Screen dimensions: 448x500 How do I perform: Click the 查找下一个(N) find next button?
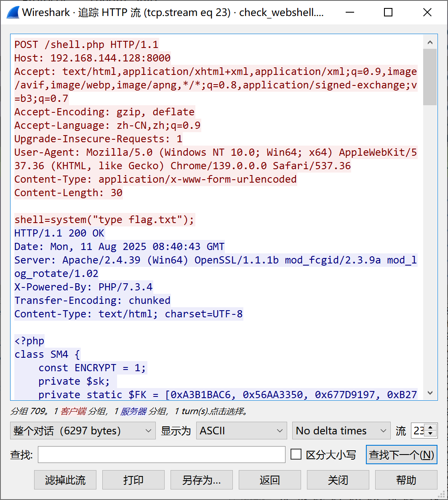[401, 455]
